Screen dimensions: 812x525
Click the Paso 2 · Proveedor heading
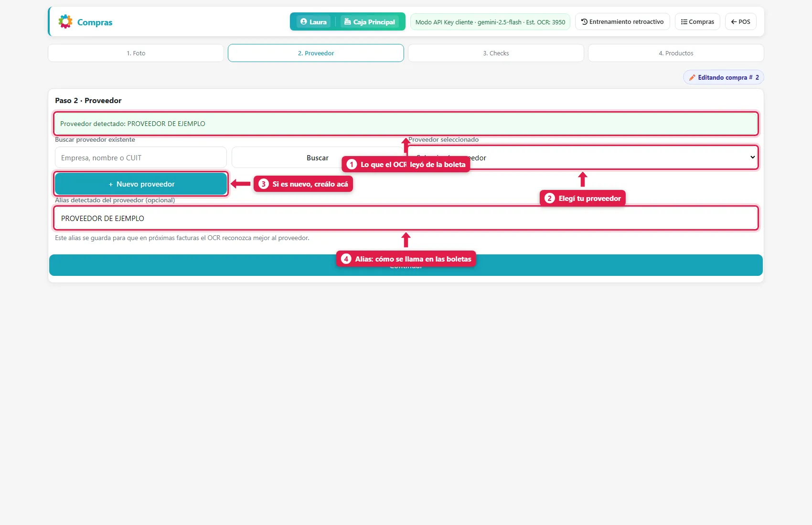pos(88,100)
